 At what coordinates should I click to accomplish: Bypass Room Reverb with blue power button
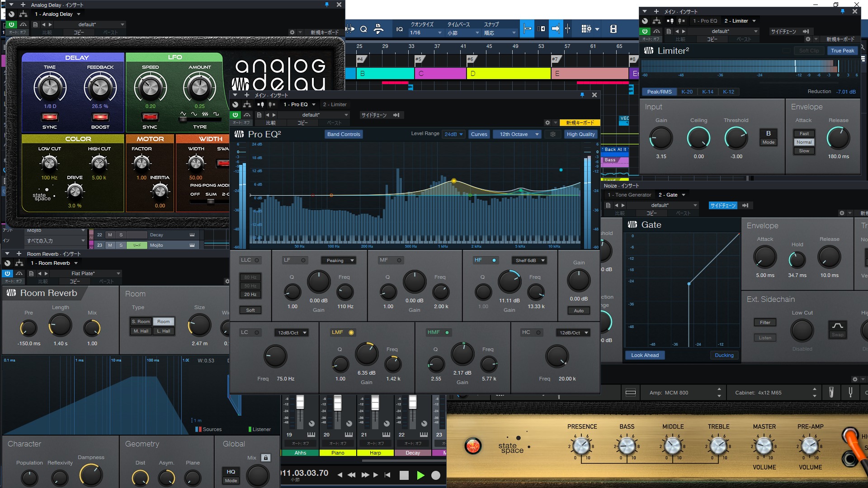point(7,273)
